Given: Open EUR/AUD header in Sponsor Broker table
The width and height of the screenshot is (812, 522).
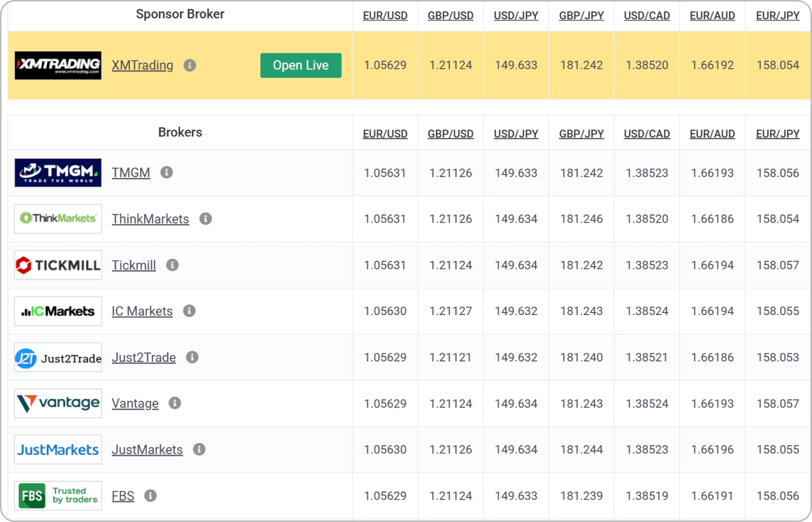Looking at the screenshot, I should coord(713,16).
